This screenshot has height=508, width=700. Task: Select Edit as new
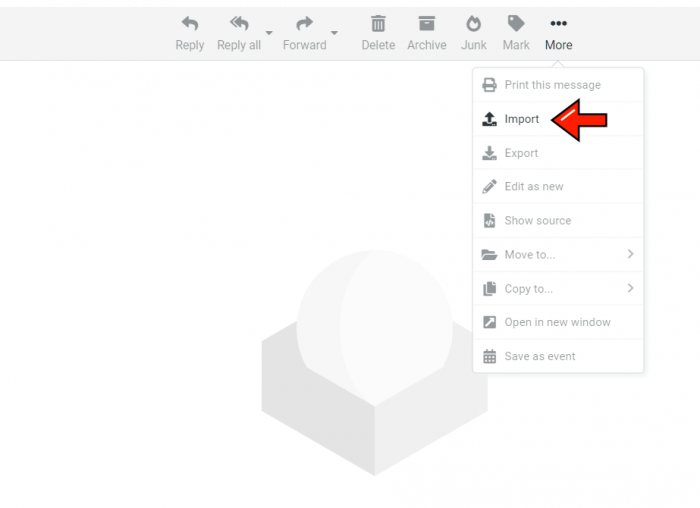pyautogui.click(x=558, y=187)
